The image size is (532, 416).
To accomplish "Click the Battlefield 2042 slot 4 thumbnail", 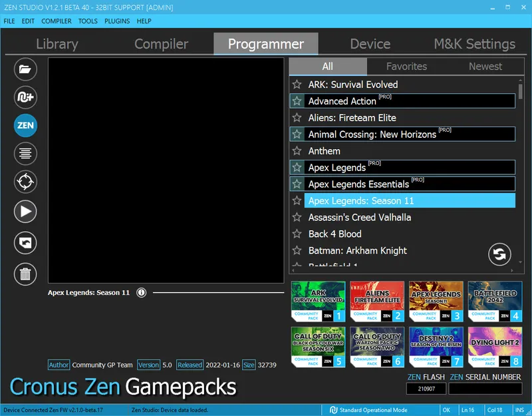I will coord(495,302).
